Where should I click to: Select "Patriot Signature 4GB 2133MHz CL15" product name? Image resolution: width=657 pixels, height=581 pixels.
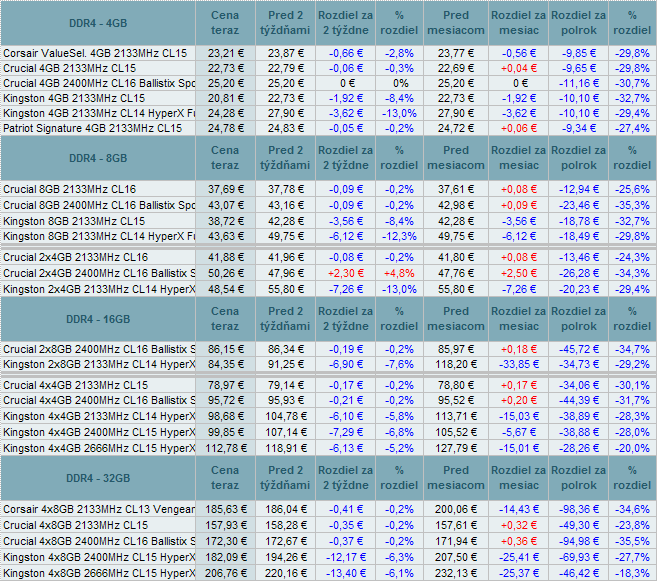pyautogui.click(x=93, y=128)
